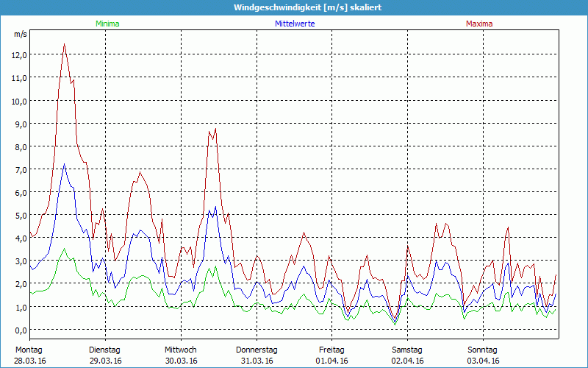Click the 11,0 y-axis value
Image resolution: width=588 pixels, height=368 pixels.
(20, 78)
